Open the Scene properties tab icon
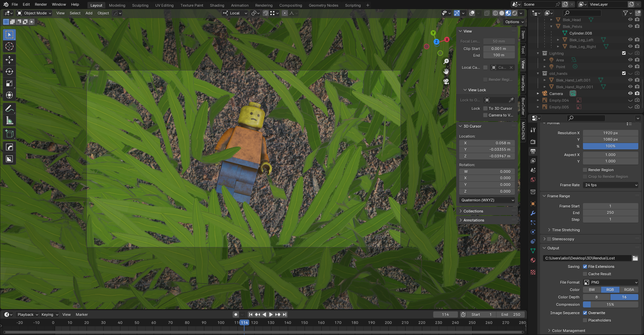The width and height of the screenshot is (644, 335). pos(533,170)
